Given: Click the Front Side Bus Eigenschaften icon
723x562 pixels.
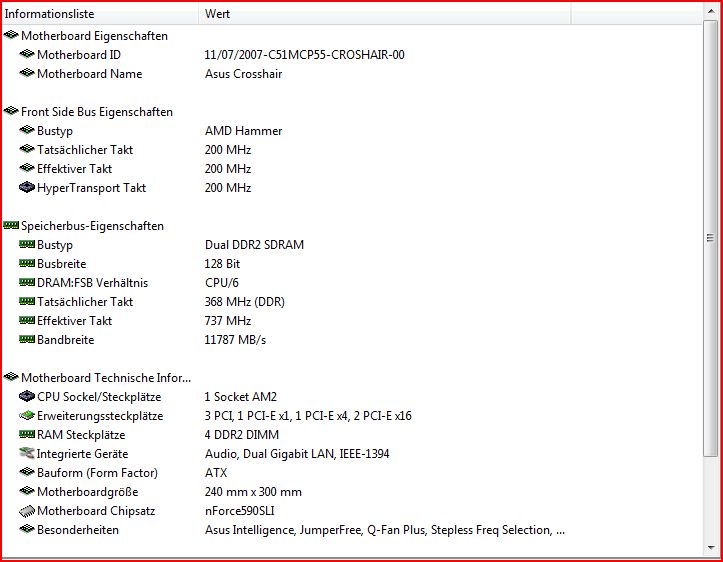Looking at the screenshot, I should pyautogui.click(x=11, y=111).
